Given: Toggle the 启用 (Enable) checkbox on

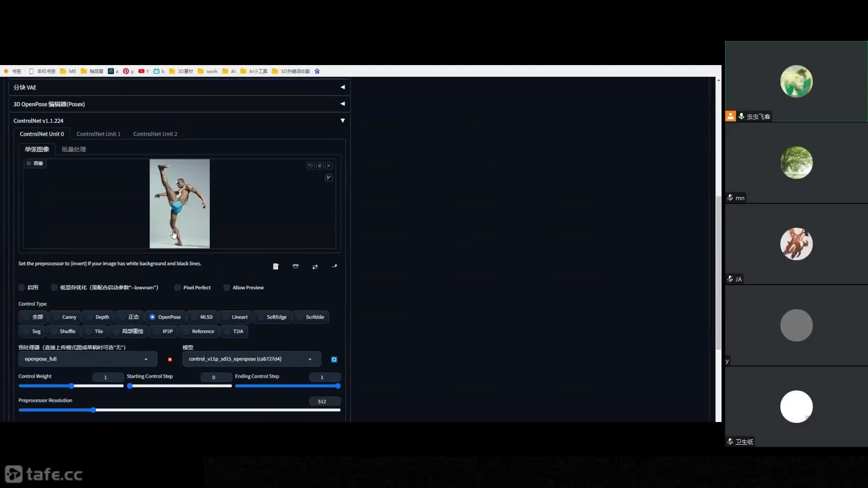Looking at the screenshot, I should [22, 287].
